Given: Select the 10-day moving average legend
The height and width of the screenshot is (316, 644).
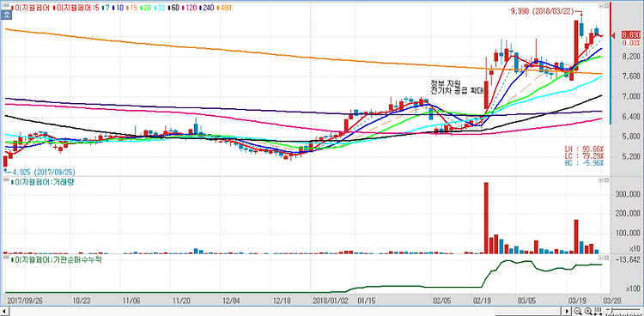Looking at the screenshot, I should coord(117,8).
